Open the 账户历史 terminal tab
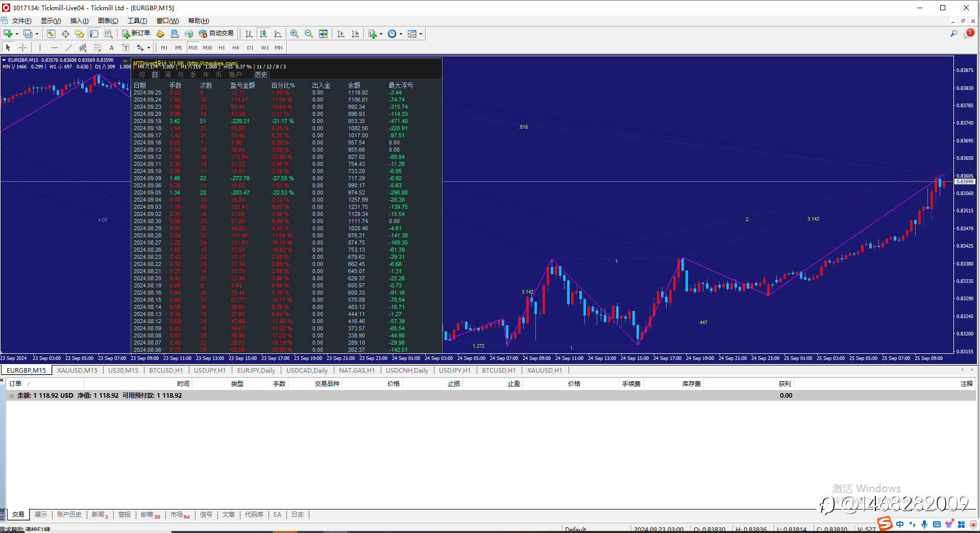The image size is (980, 533). click(x=69, y=515)
